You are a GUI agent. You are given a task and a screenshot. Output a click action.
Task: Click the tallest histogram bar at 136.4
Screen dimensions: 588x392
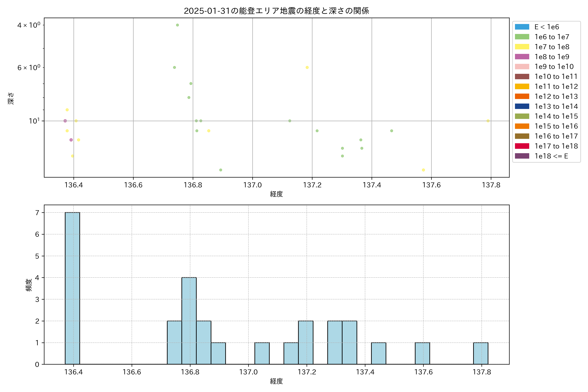72,287
